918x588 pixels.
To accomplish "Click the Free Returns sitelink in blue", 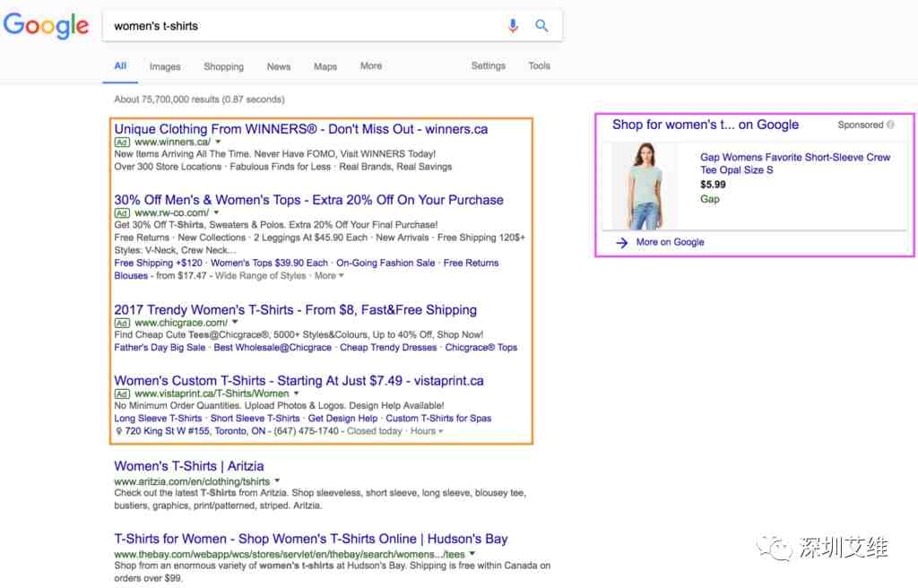I will 472,263.
